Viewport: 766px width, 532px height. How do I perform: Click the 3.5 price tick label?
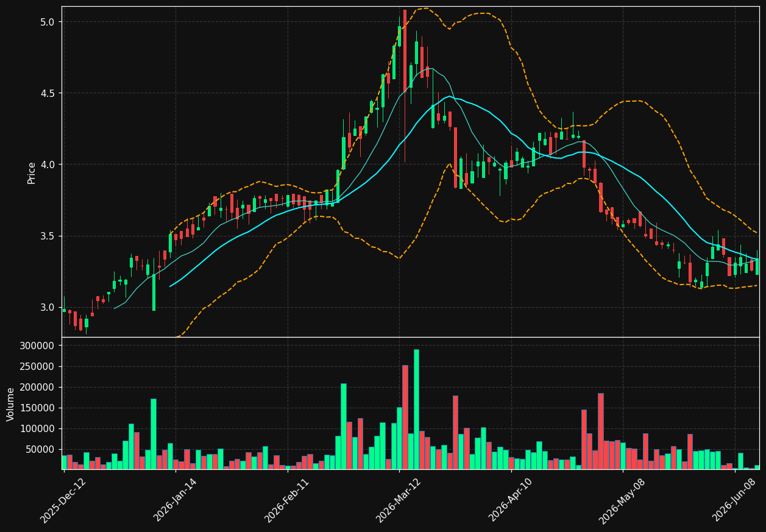[48, 236]
